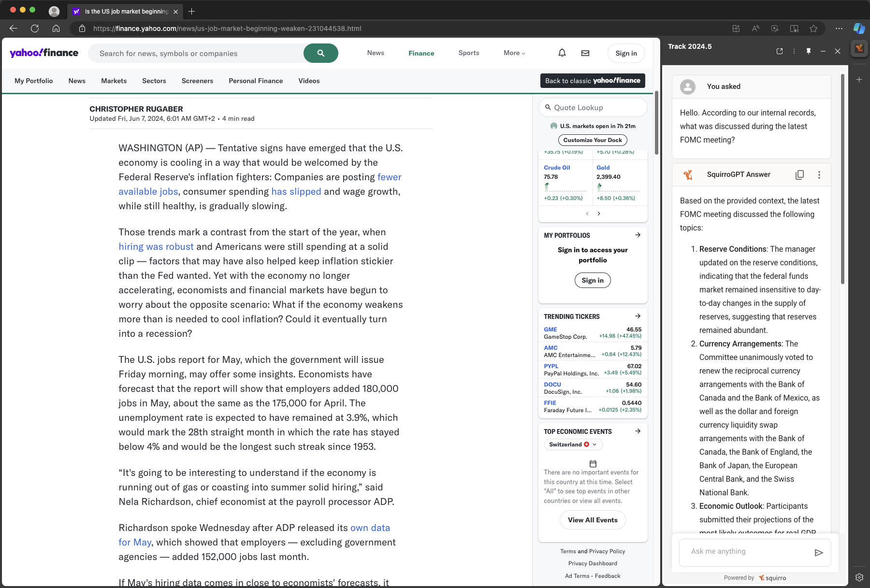
Task: Select Sports in top navigation
Action: coord(469,53)
